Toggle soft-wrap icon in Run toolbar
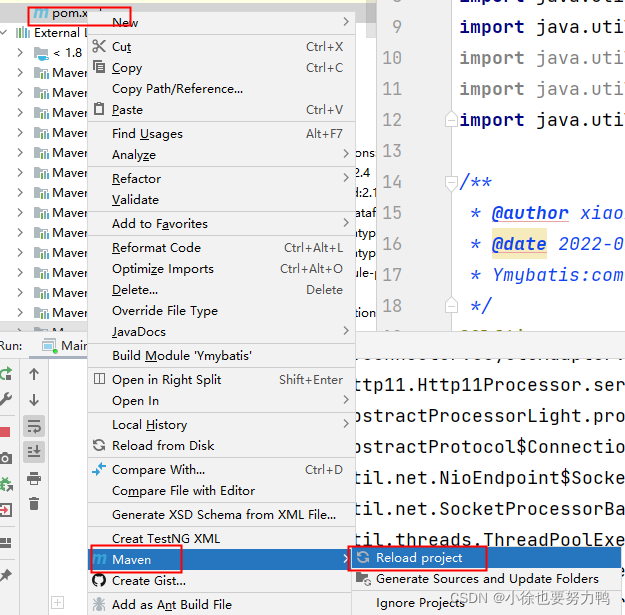Screen dimensions: 625x615 [x=34, y=426]
